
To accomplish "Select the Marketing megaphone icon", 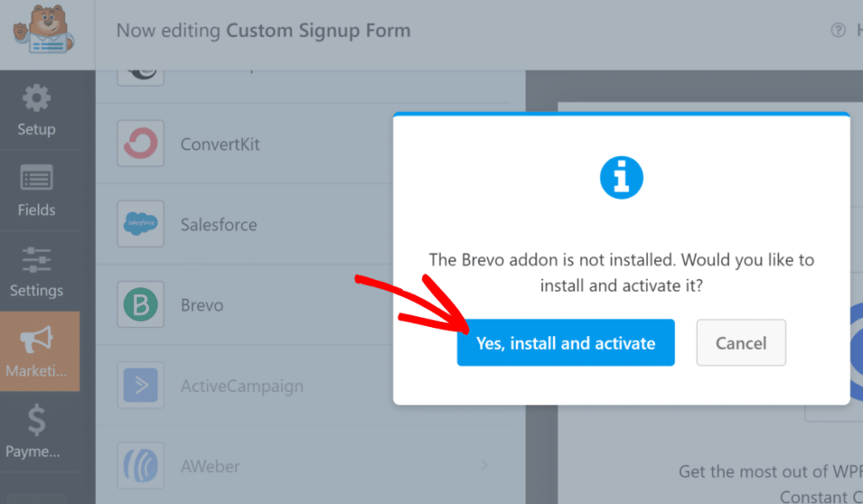I will 35,336.
